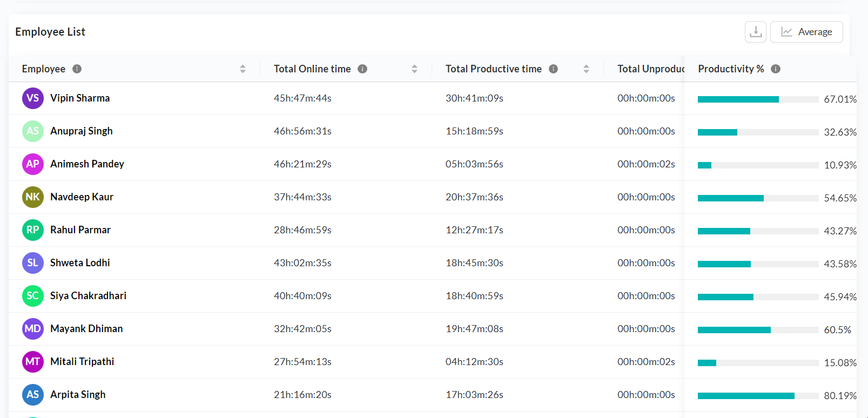868x418 pixels.
Task: Select the 43.58% productivity value
Action: point(840,264)
